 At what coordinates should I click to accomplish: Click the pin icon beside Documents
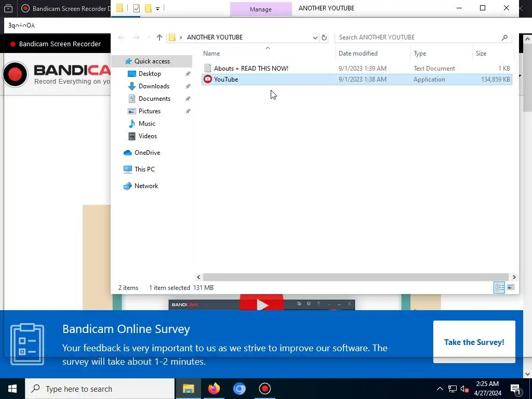(x=188, y=99)
